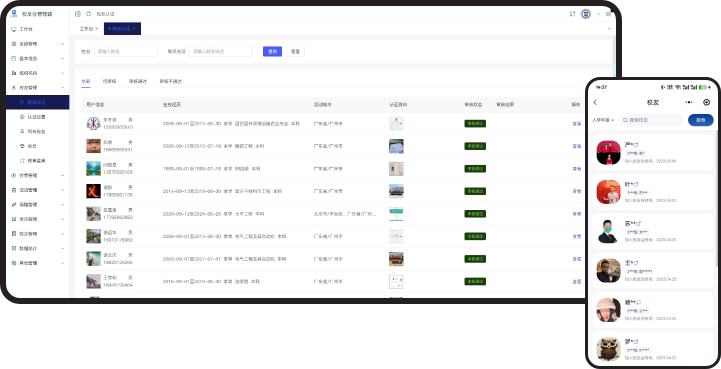721x369 pixels.
Task: Click the 联系电话 input field
Action: click(221, 52)
